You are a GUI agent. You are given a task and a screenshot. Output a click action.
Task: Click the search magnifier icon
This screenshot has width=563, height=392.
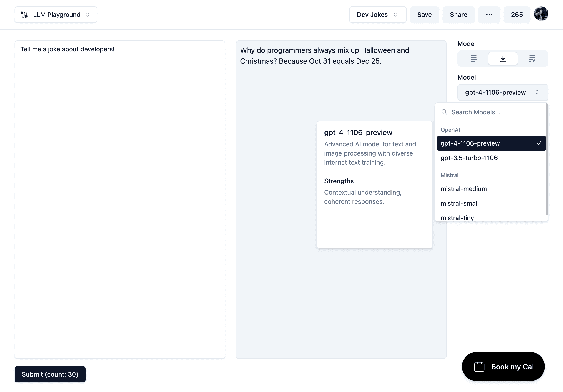pyautogui.click(x=444, y=112)
